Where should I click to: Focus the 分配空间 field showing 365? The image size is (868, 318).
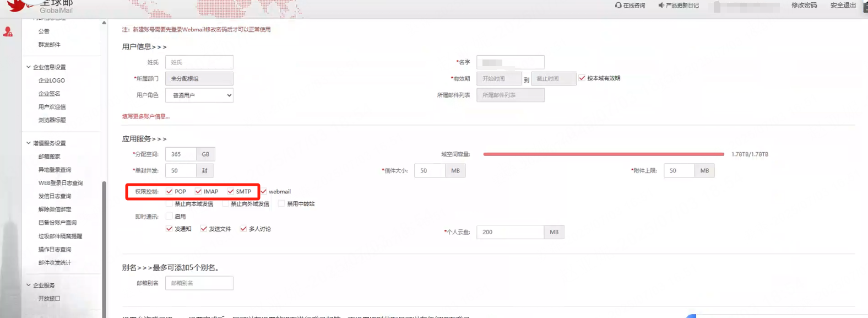click(x=181, y=154)
